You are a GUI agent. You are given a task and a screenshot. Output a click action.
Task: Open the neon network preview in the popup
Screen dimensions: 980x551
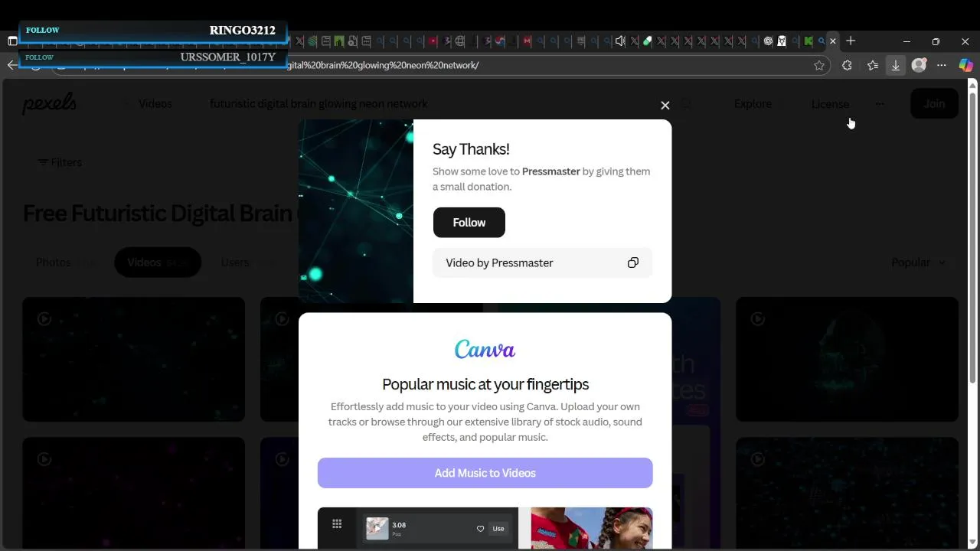coord(356,211)
